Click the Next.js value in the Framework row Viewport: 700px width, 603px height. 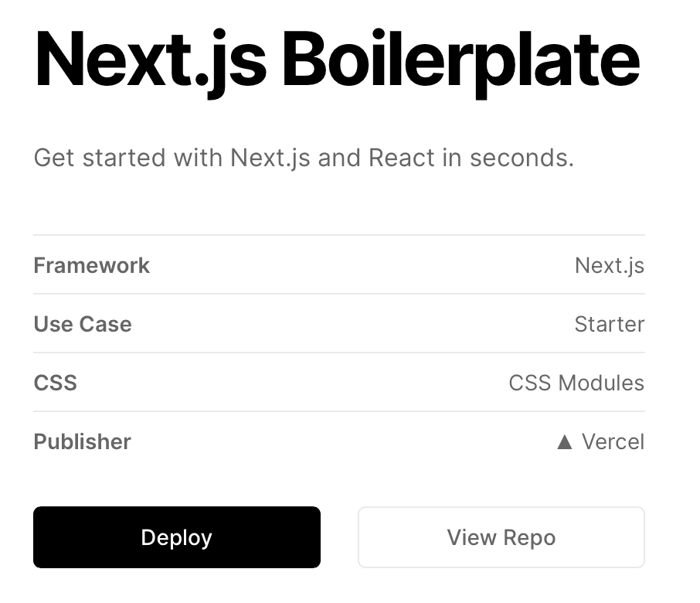pyautogui.click(x=609, y=266)
